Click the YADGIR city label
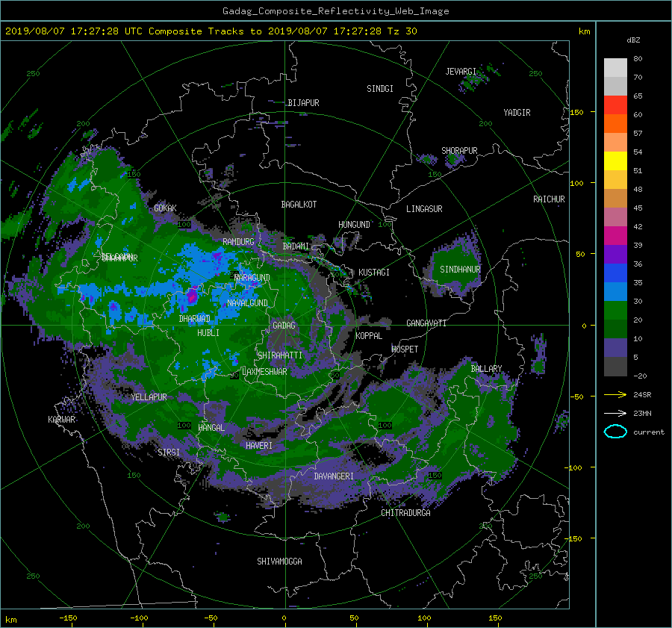This screenshot has width=672, height=628. (517, 113)
